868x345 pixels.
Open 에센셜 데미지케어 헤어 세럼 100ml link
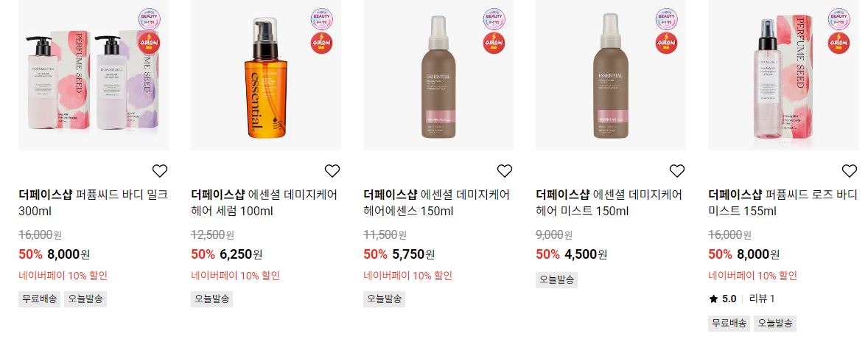click(x=264, y=203)
